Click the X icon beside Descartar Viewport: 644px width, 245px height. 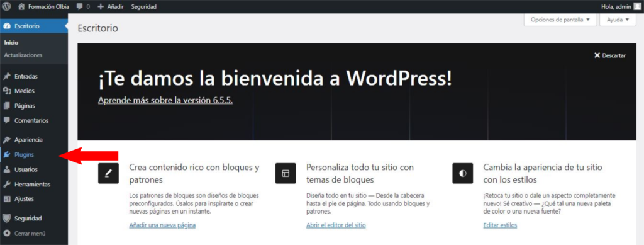tap(597, 55)
